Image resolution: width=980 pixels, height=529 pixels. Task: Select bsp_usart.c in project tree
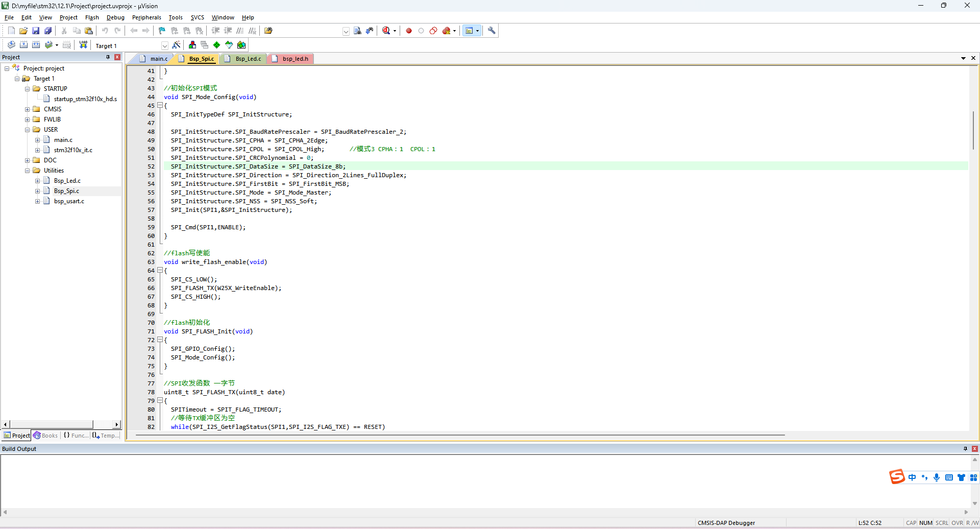click(69, 201)
